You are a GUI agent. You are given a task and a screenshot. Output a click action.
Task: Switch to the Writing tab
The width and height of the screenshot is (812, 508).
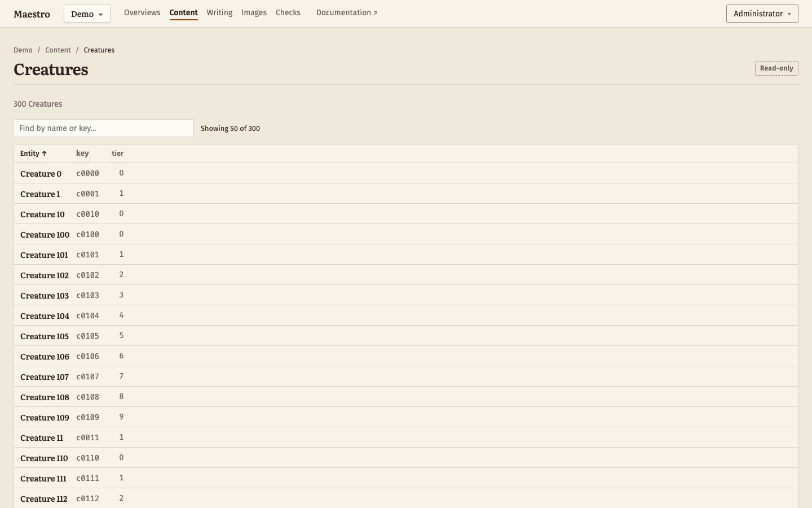[x=219, y=12]
